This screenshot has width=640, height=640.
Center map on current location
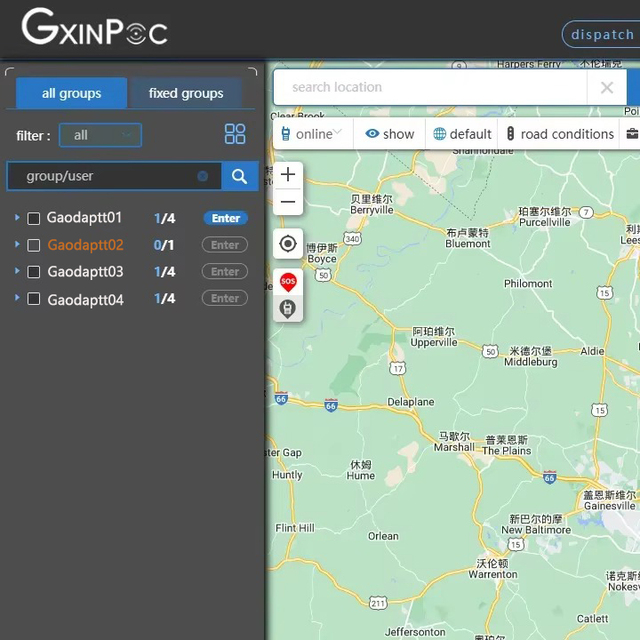pos(288,244)
